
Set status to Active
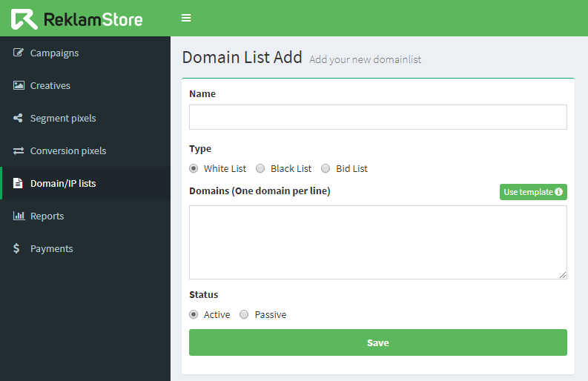(x=194, y=314)
